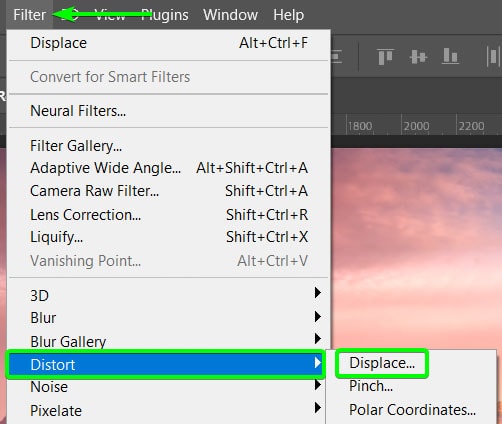Select Polar Coordinates... filter
Viewport: 502px width, 424px height.
412,410
